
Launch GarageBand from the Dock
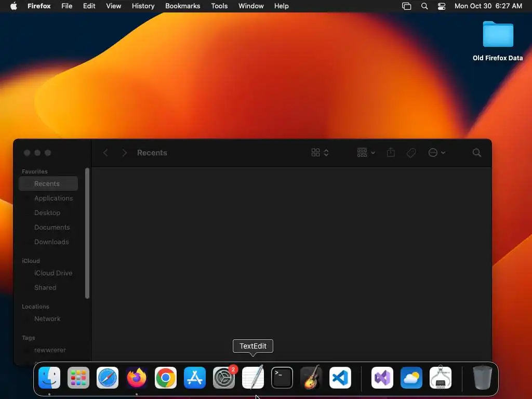(x=311, y=377)
